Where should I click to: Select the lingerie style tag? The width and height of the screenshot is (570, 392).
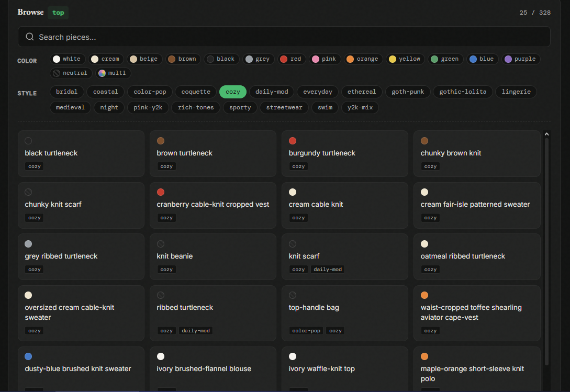tap(516, 92)
